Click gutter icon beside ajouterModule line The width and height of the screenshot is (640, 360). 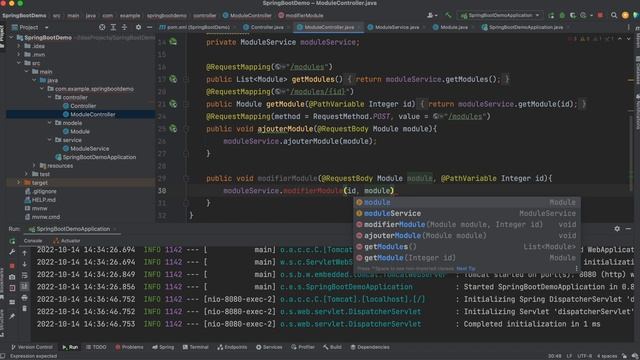tap(173, 129)
